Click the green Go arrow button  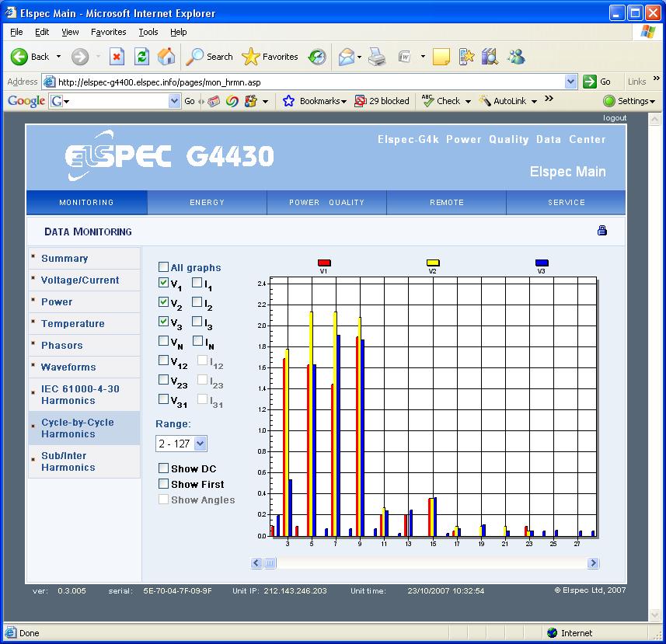[590, 82]
